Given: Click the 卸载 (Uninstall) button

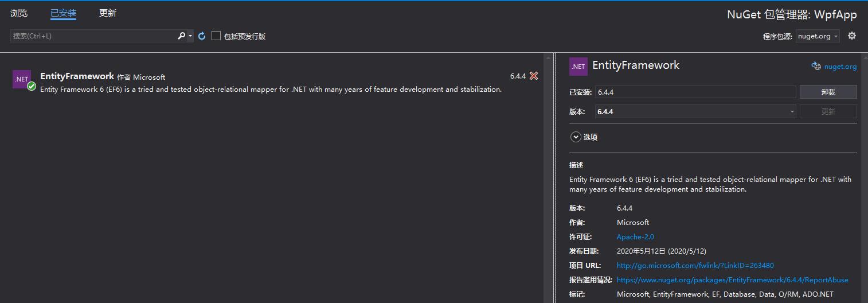Looking at the screenshot, I should tap(828, 92).
